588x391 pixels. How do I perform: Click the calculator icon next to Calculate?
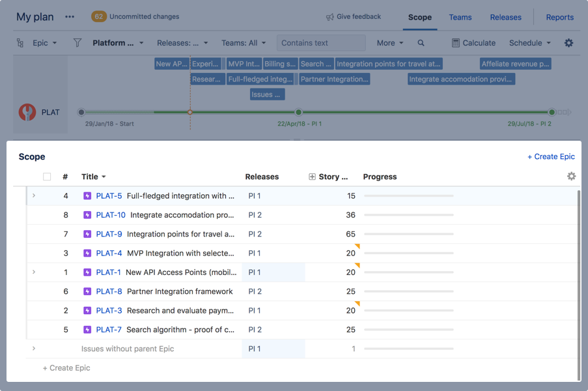tap(456, 43)
